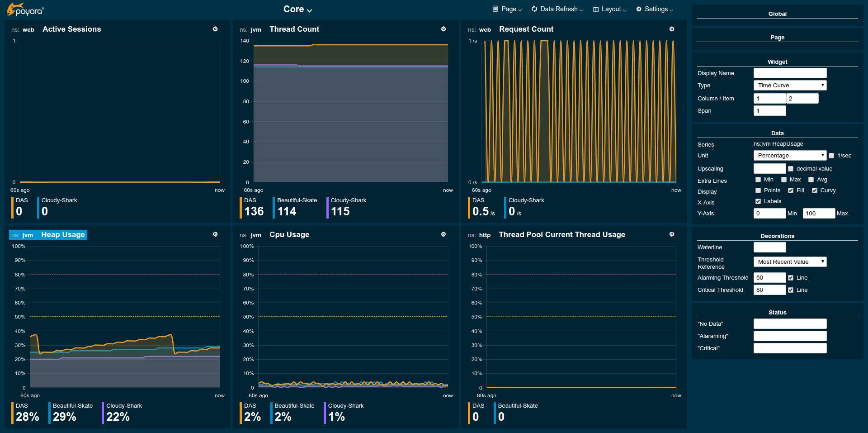Open the Core page selector
Viewport: 868px width, 433px height.
pyautogui.click(x=297, y=9)
